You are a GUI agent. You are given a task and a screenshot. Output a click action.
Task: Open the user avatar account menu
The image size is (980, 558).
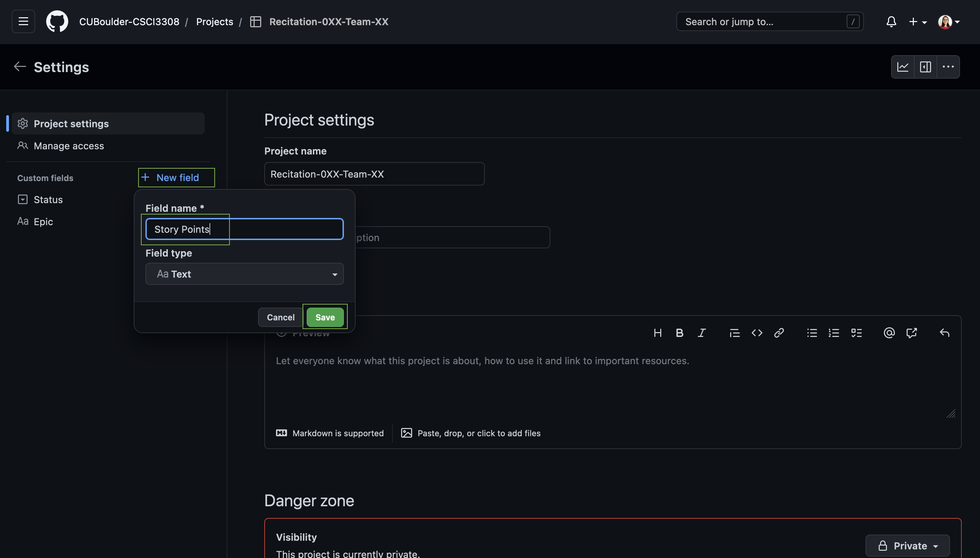click(x=949, y=21)
